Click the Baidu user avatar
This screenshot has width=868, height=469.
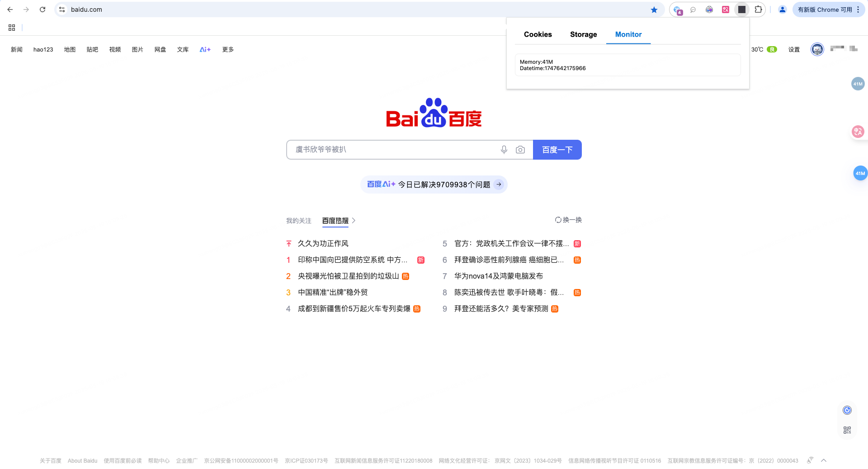817,49
